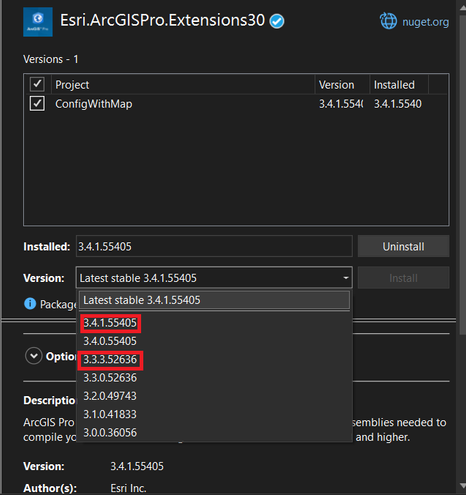Click the disabled Install button
The image size is (466, 495).
pyautogui.click(x=403, y=278)
